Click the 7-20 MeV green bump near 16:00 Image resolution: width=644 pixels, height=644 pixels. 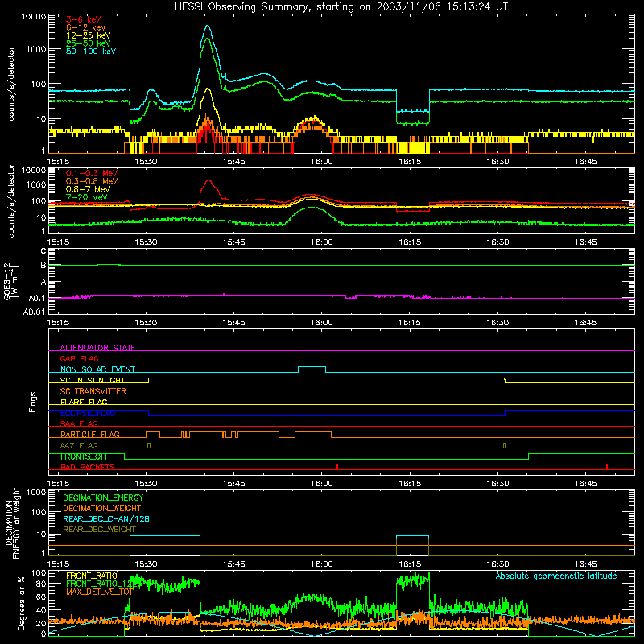(x=312, y=208)
